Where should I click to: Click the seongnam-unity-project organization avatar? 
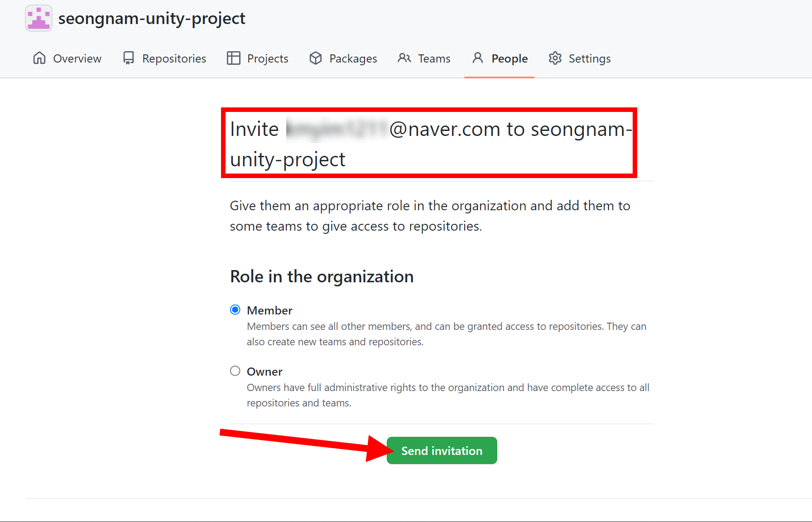(x=38, y=19)
